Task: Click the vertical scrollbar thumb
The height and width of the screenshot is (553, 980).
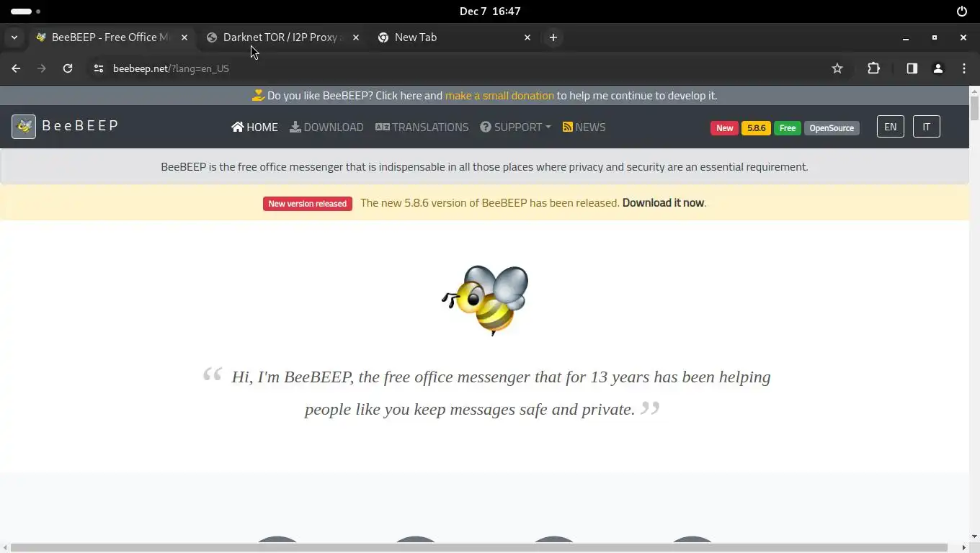Action: tap(974, 108)
